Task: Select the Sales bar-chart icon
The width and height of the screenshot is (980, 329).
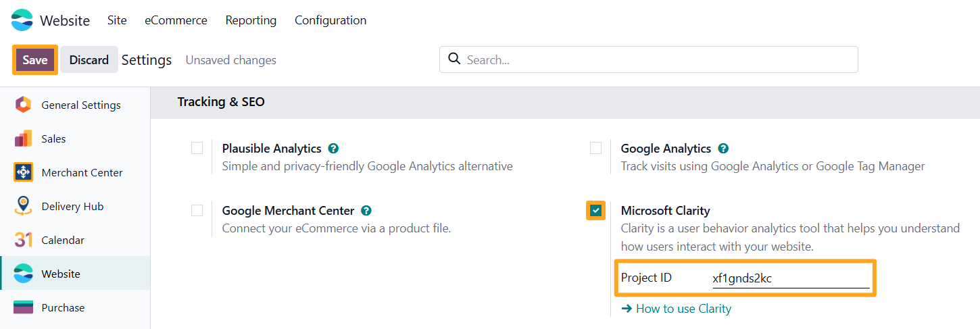Action: pos(23,138)
